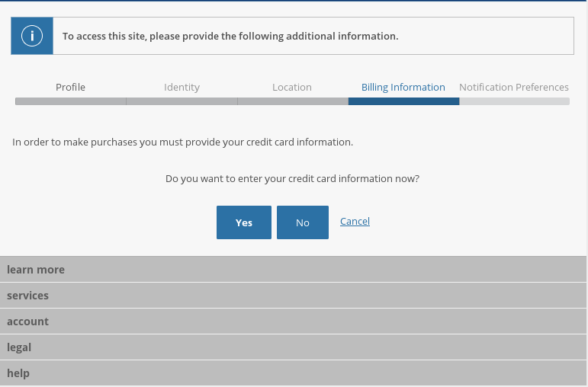This screenshot has height=387, width=588.
Task: Click the Cancel link
Action: [355, 222]
